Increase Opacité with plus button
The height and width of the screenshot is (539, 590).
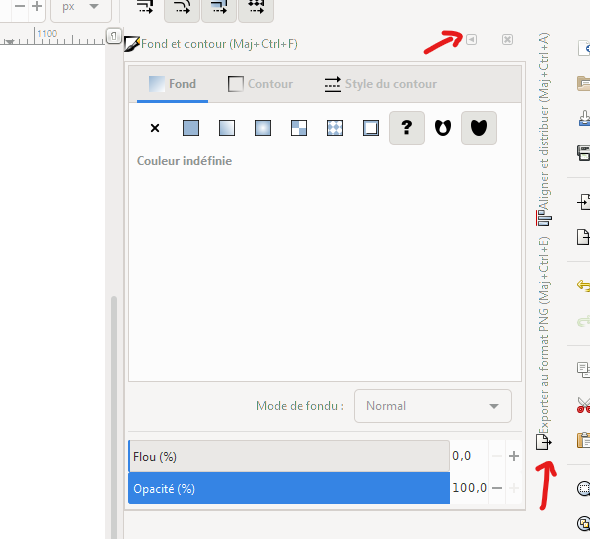tap(514, 488)
